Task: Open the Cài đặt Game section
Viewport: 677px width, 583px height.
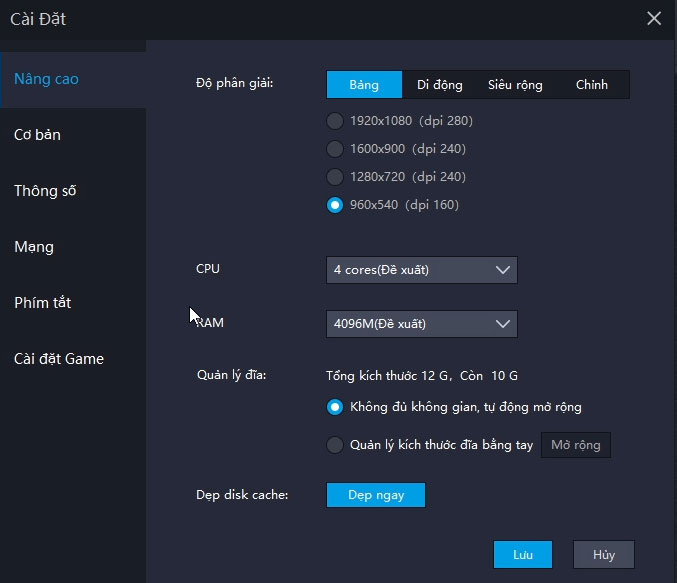Action: point(59,359)
